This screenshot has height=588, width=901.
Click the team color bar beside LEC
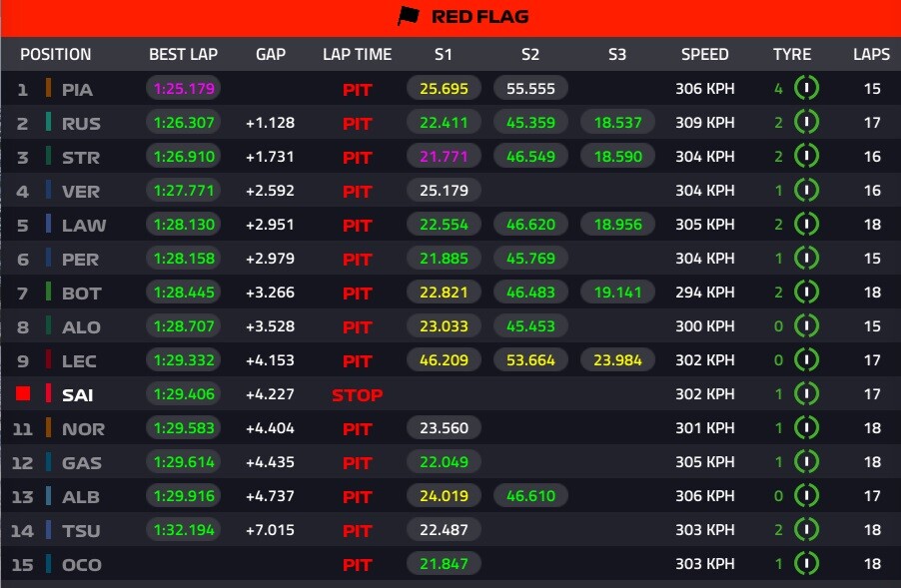coord(48,360)
